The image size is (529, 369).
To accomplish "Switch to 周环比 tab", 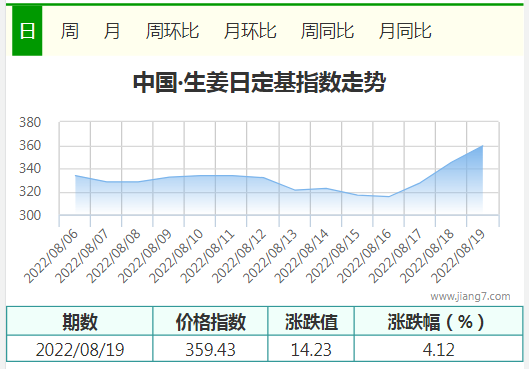I will tap(172, 31).
